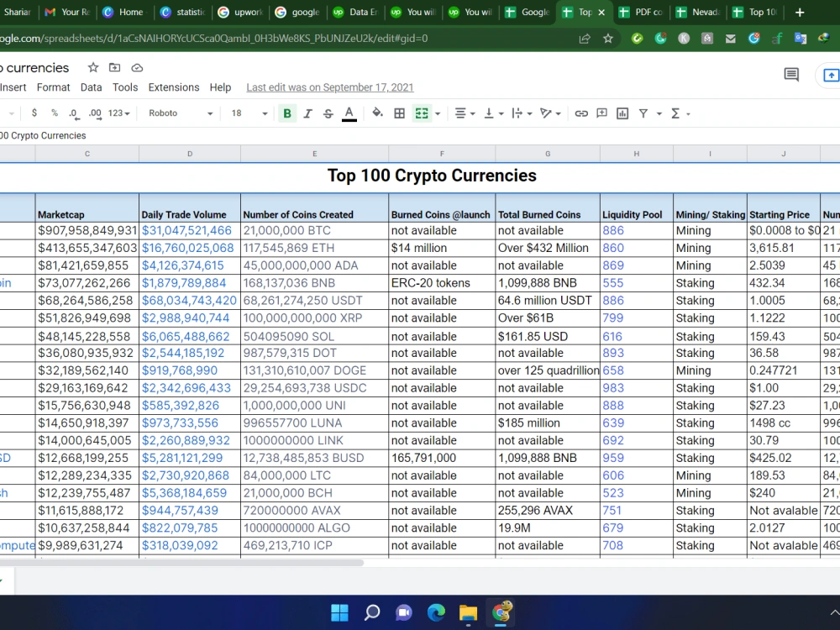
Task: Open the Tools menu
Action: [125, 87]
